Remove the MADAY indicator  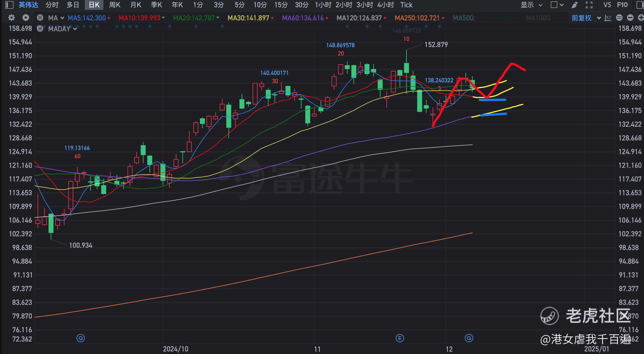[40, 29]
